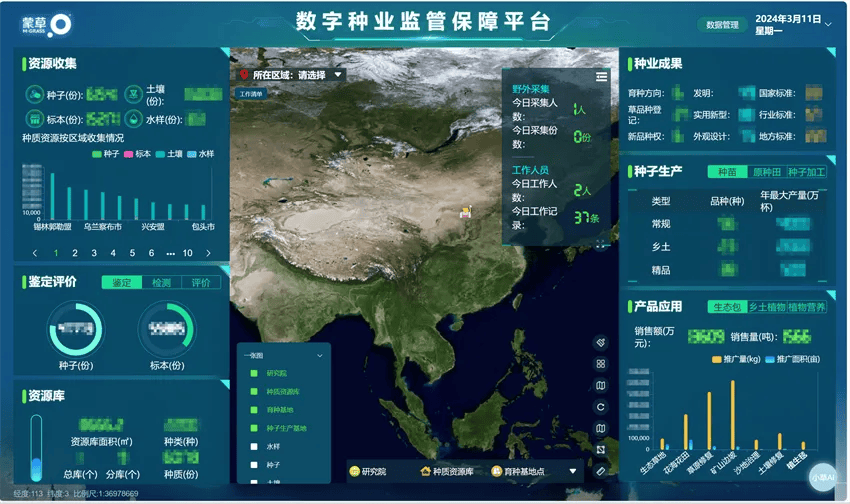Click the diagonal-split square map tool icon
This screenshot has width=850, height=504.
[601, 450]
